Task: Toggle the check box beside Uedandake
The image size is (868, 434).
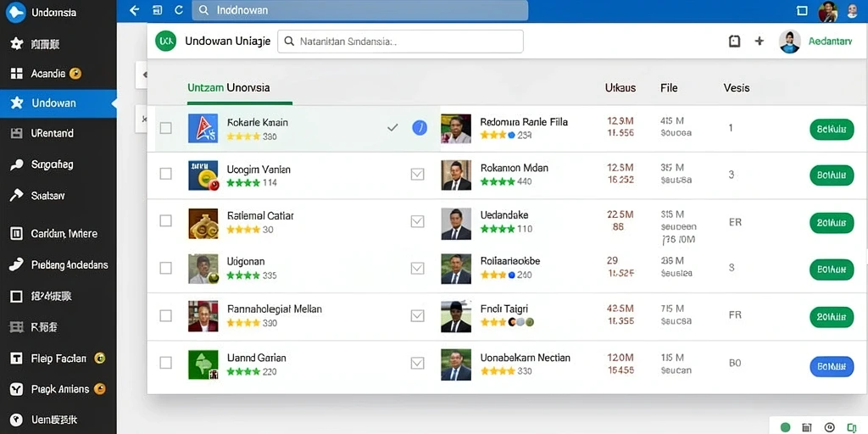Action: click(x=417, y=221)
